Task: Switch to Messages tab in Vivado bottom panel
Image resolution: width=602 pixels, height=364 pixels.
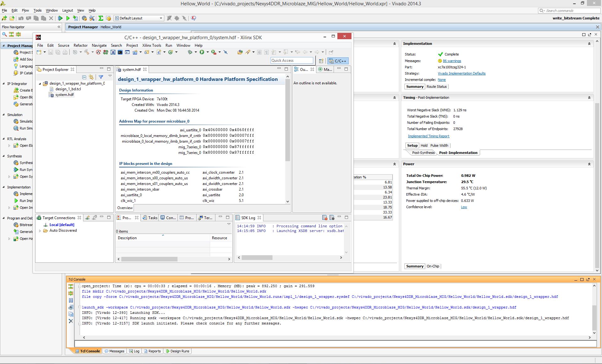Action: [x=114, y=351]
